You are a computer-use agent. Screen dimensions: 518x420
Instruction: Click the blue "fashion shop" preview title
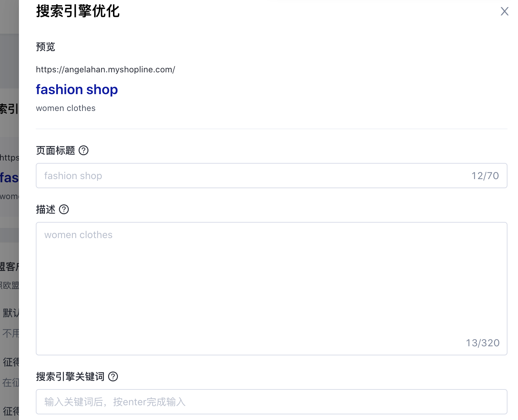pyautogui.click(x=77, y=90)
